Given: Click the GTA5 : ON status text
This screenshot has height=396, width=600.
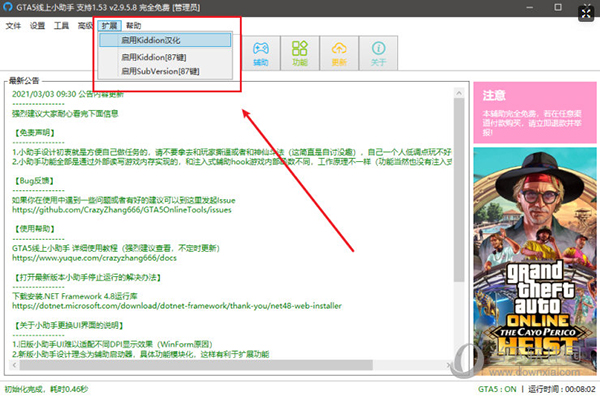Looking at the screenshot, I should 497,389.
